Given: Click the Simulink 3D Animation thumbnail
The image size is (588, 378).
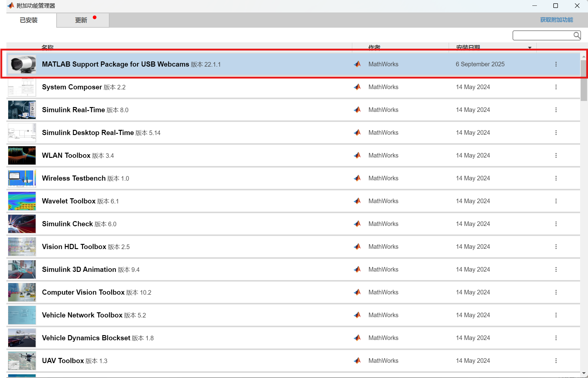Looking at the screenshot, I should coord(22,269).
